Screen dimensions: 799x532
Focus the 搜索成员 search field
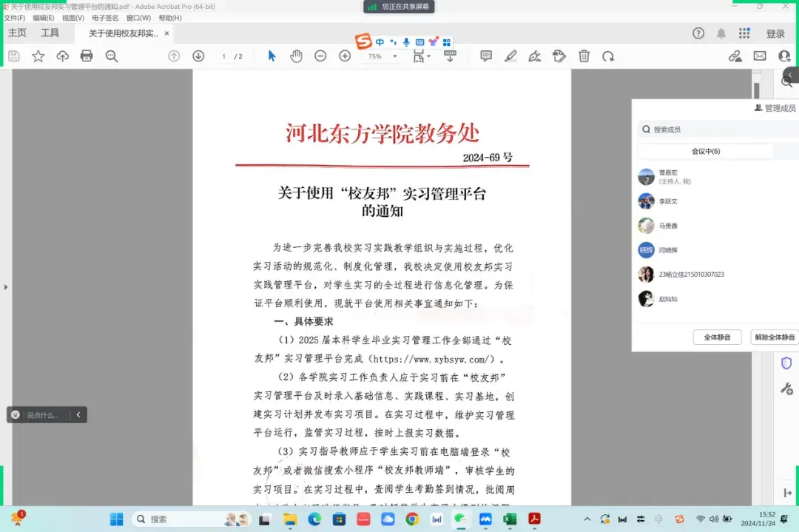coord(718,129)
